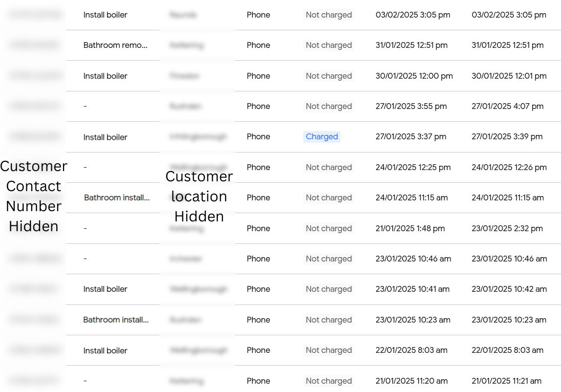The width and height of the screenshot is (561, 392).
Task: Open the lead dated 30/01/2025 12:00 pm
Action: (414, 76)
